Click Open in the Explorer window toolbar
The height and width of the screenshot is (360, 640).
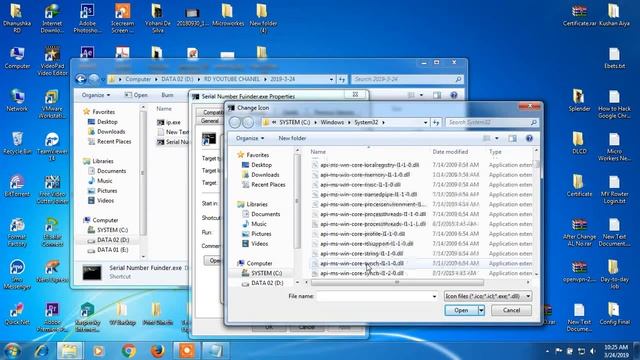point(136,95)
